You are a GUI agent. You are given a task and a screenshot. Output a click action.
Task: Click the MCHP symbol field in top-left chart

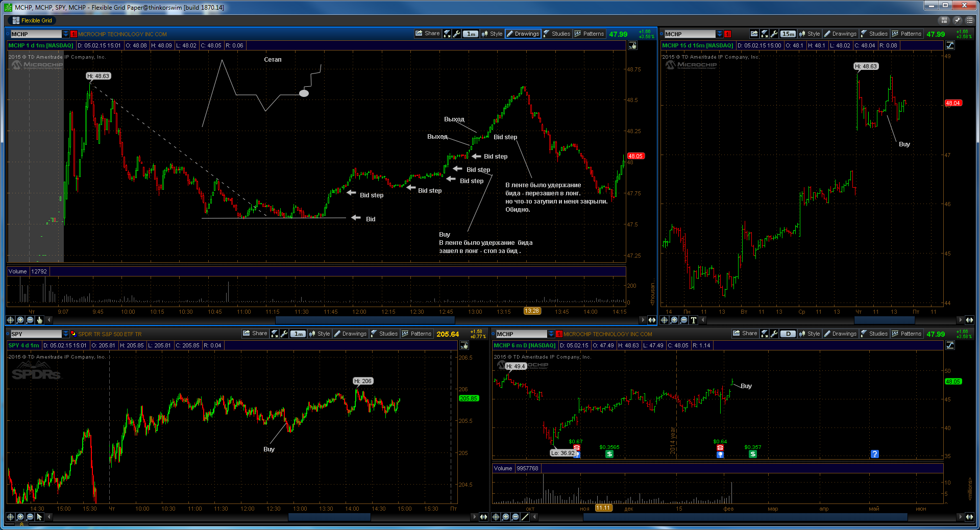[36, 34]
